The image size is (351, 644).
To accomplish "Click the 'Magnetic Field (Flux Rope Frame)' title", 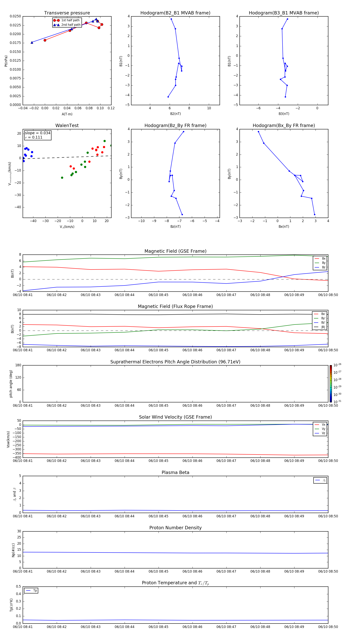I will [x=175, y=307].
